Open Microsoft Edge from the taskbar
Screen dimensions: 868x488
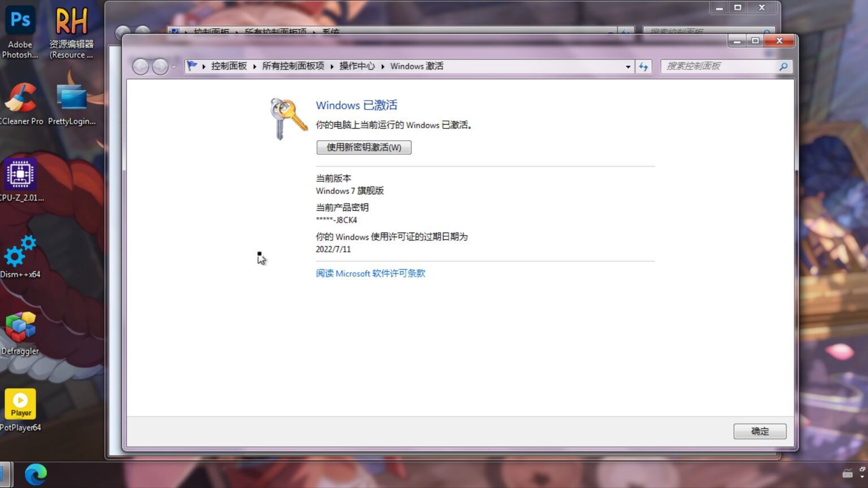[36, 474]
